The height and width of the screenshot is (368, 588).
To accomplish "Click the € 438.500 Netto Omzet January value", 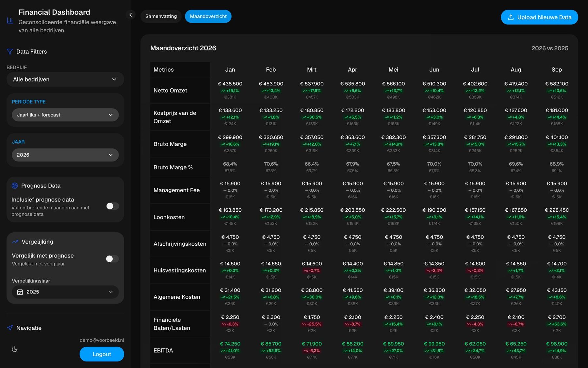I will pyautogui.click(x=230, y=84).
